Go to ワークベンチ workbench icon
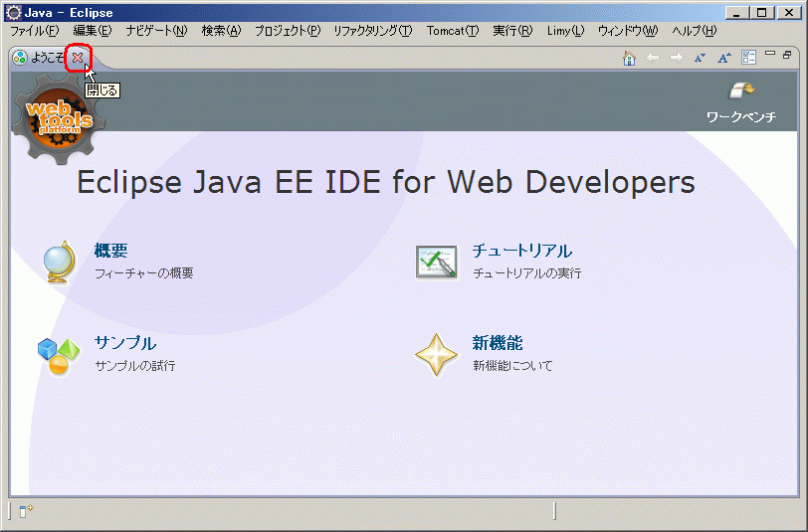 tap(741, 90)
